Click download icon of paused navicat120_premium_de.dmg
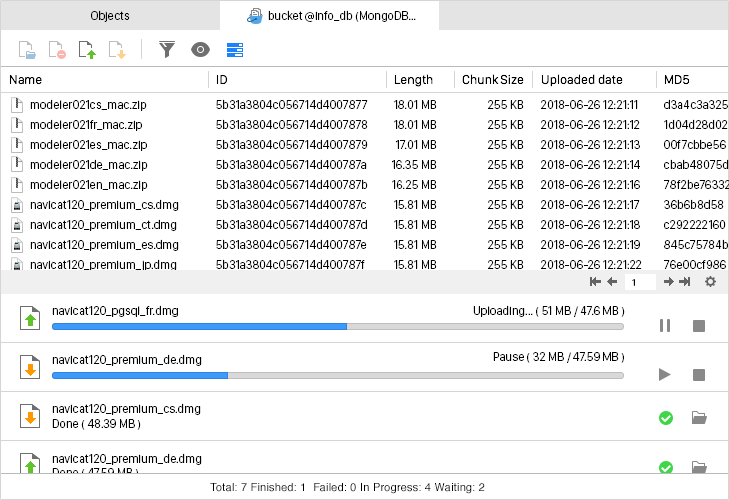Viewport: 729px width, 500px height. (x=30, y=367)
